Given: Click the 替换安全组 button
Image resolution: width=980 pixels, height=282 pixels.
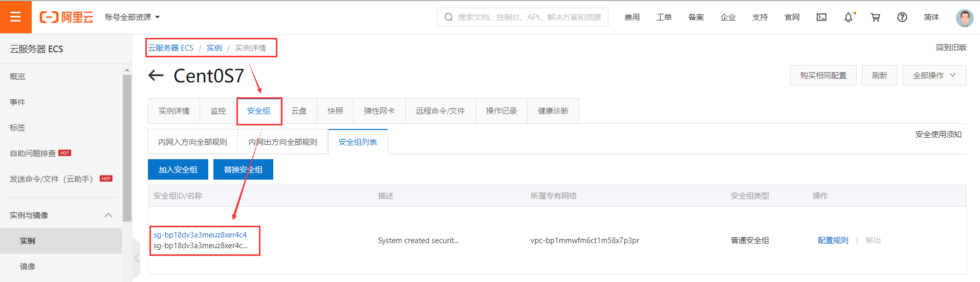Looking at the screenshot, I should [243, 169].
